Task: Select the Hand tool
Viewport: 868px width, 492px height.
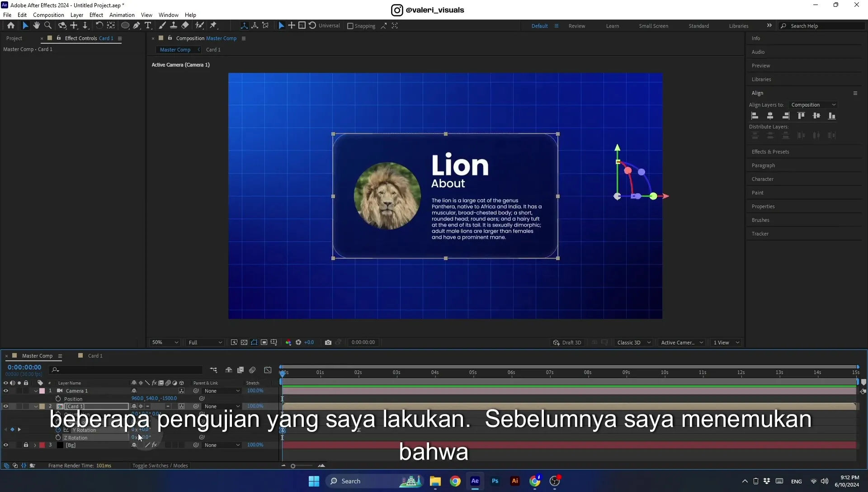Action: (x=37, y=26)
